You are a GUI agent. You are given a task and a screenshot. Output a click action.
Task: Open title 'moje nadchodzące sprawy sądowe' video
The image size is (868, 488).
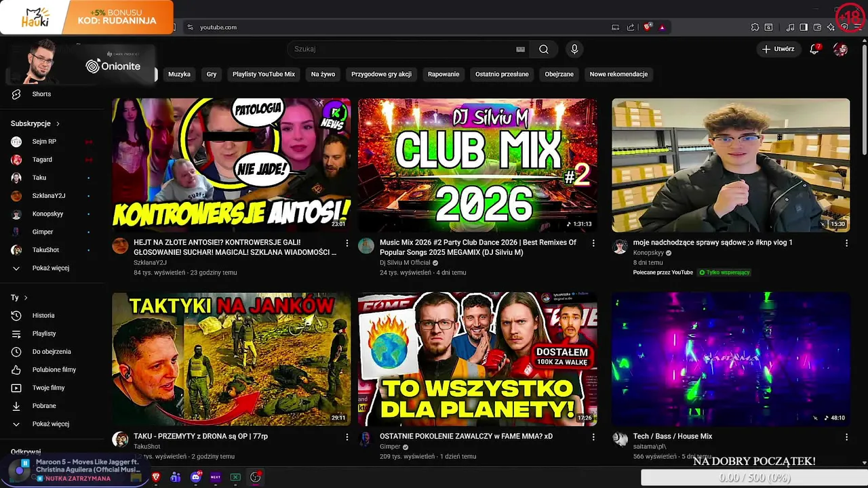(x=713, y=243)
